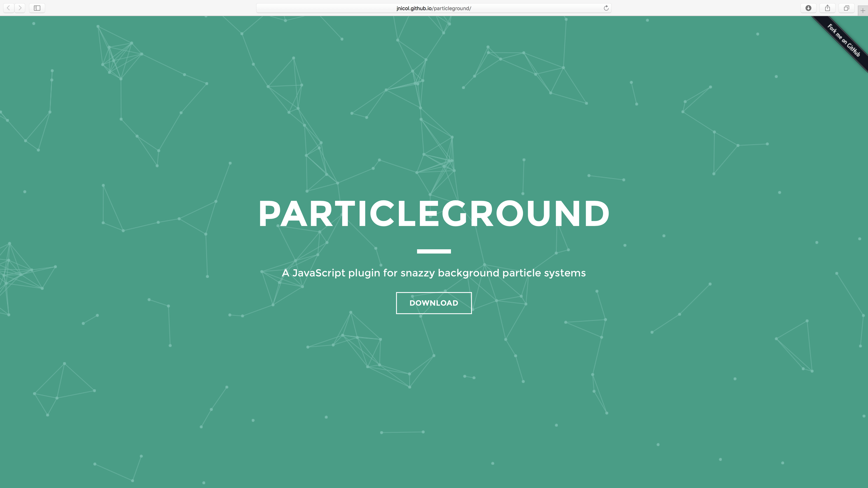Show the Safari sidebar
This screenshot has width=868, height=488.
point(37,8)
